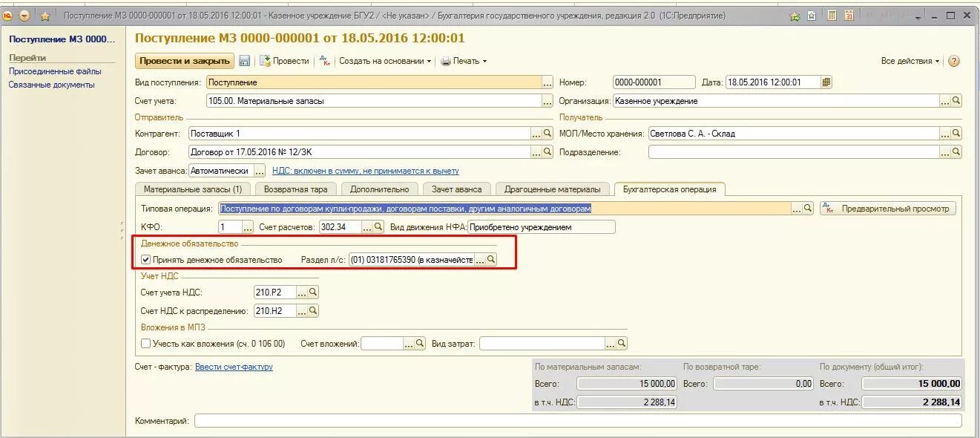Open help with the question mark icon
The width and height of the screenshot is (980, 438).
[954, 61]
